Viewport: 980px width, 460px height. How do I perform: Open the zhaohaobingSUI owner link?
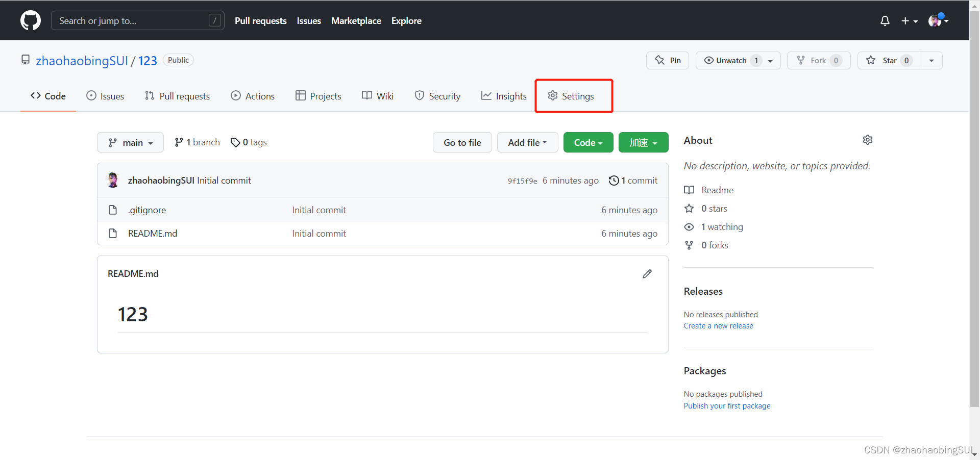pyautogui.click(x=82, y=61)
